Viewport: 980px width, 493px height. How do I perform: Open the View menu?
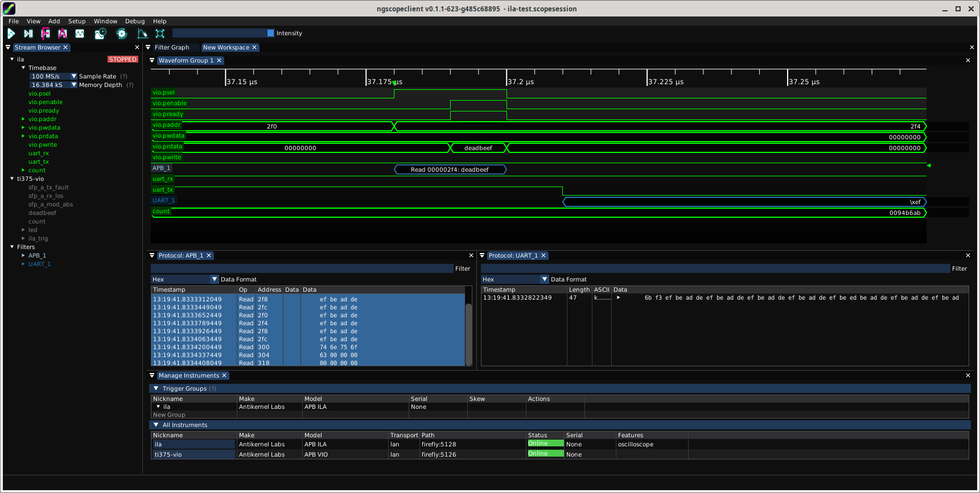tap(34, 22)
